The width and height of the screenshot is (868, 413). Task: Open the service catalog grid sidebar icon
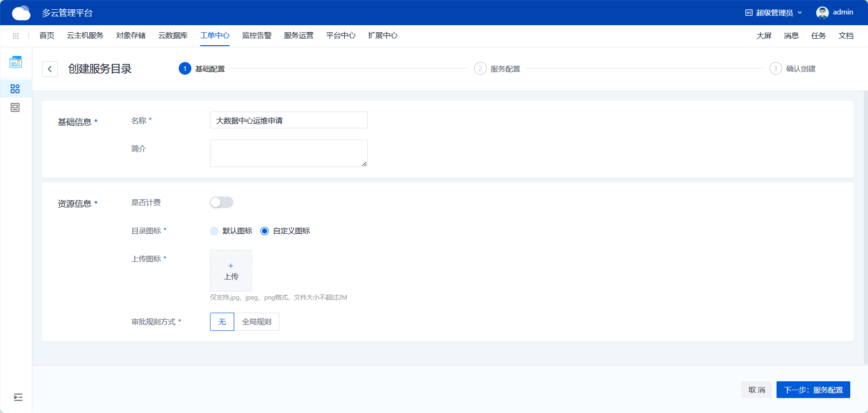(15, 89)
